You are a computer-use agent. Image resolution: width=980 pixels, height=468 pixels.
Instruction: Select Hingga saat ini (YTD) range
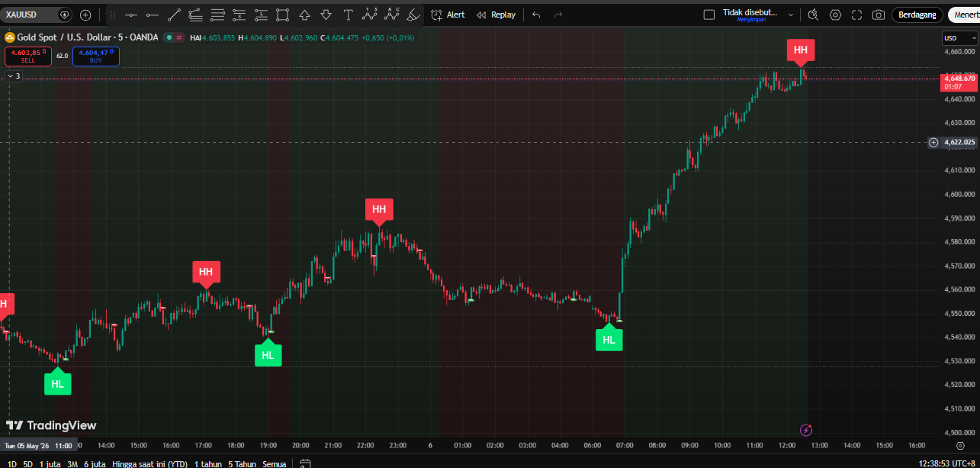click(149, 463)
